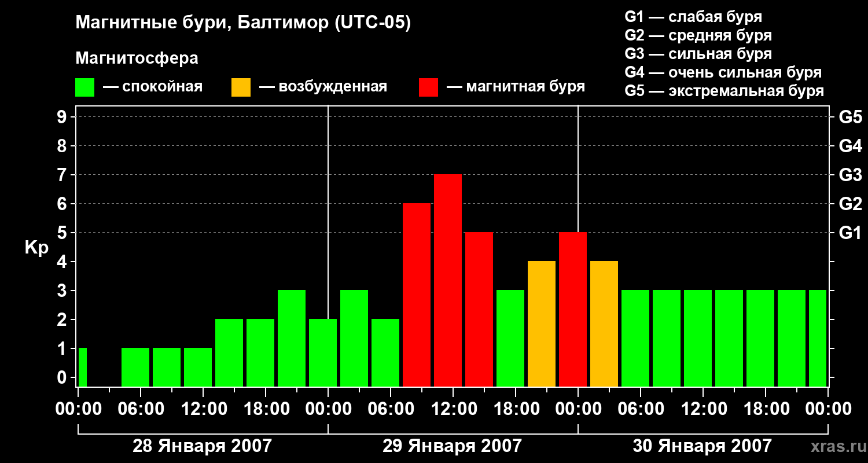Click the date label '28 Января 2007'

[202, 446]
